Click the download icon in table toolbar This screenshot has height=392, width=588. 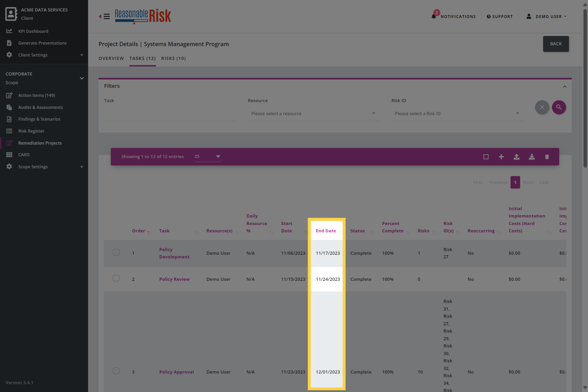tap(532, 157)
